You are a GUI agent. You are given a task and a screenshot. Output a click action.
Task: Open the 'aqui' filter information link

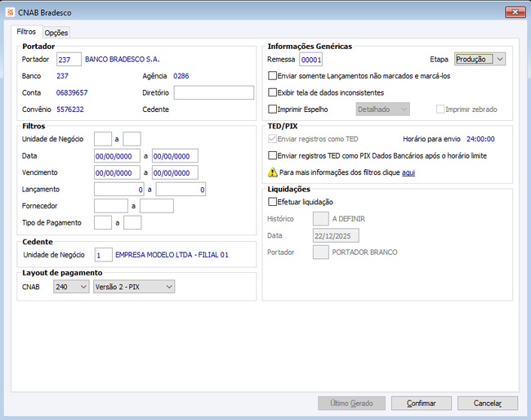pos(408,172)
